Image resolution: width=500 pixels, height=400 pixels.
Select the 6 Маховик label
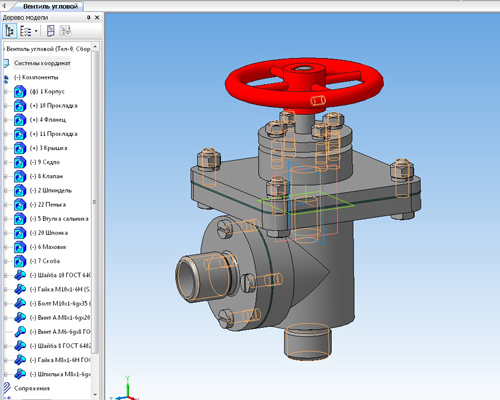click(48, 247)
